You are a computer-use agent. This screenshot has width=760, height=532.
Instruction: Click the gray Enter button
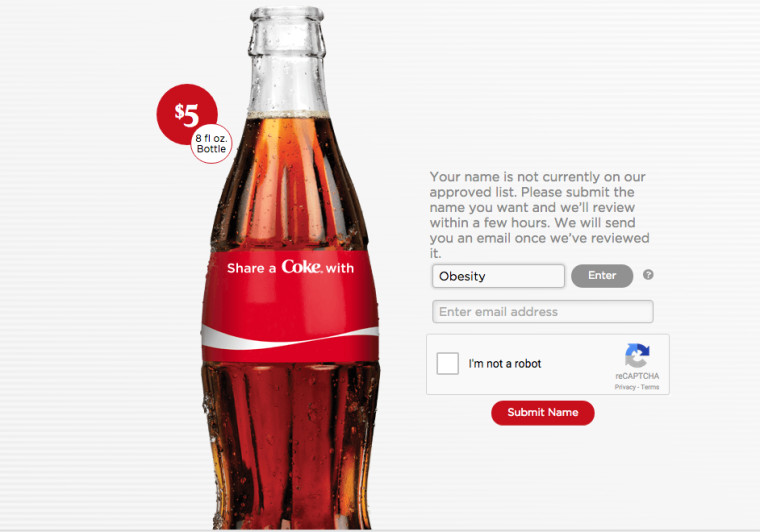602,276
